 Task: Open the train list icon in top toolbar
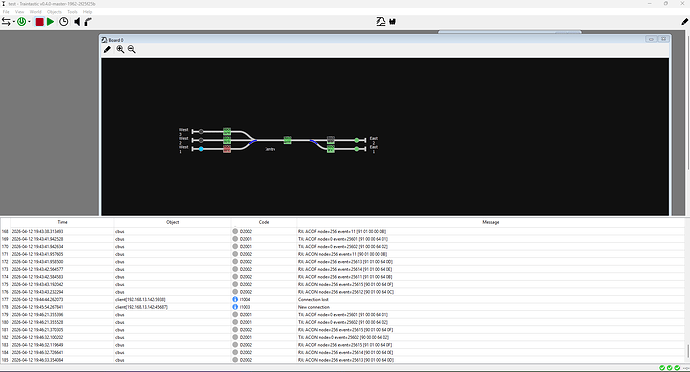(x=393, y=22)
